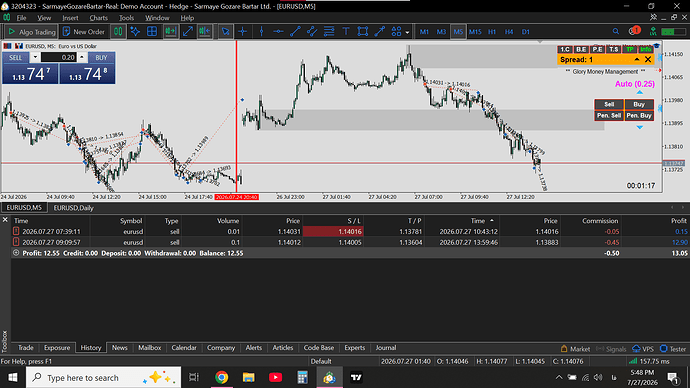This screenshot has height=388, width=690.
Task: Switch to the EURUSD,Daily chart tab
Action: (x=73, y=208)
